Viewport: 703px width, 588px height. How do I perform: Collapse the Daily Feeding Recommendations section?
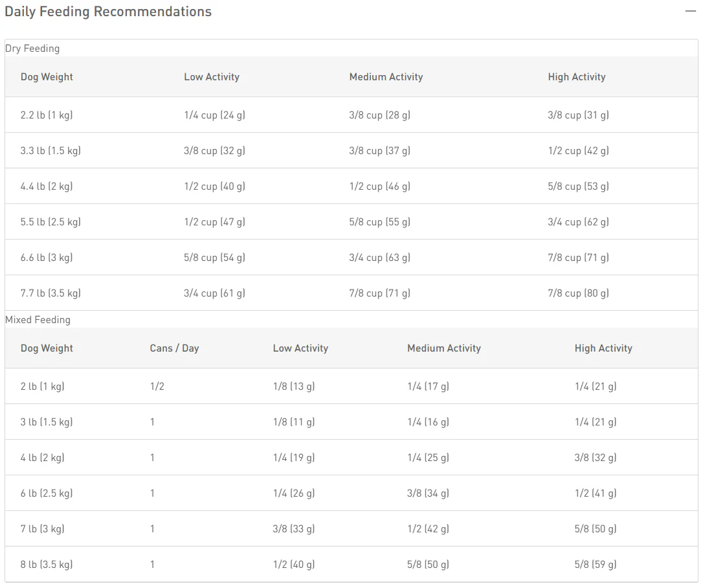click(x=691, y=11)
